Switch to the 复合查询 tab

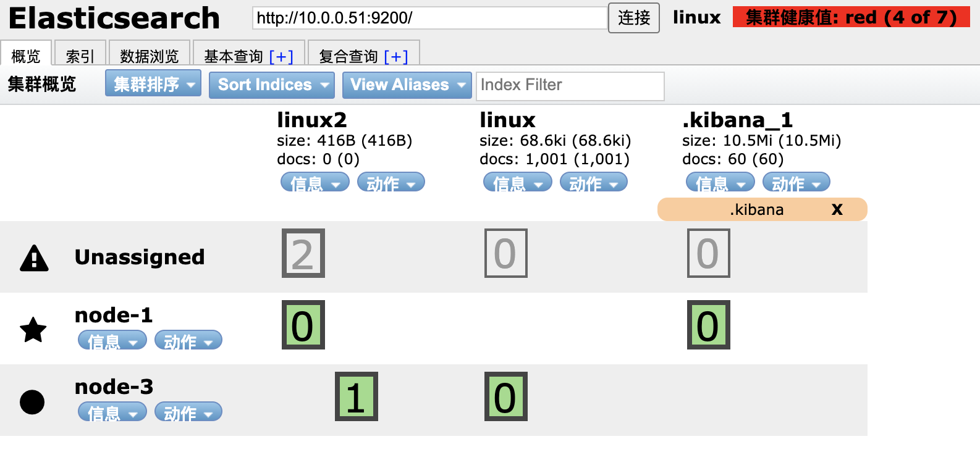tap(348, 56)
